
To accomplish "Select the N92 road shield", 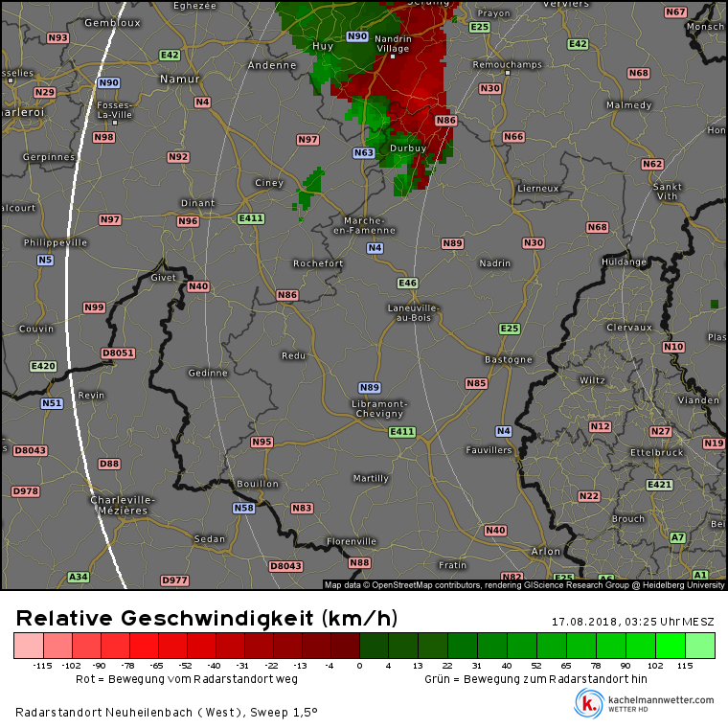I will tap(178, 157).
